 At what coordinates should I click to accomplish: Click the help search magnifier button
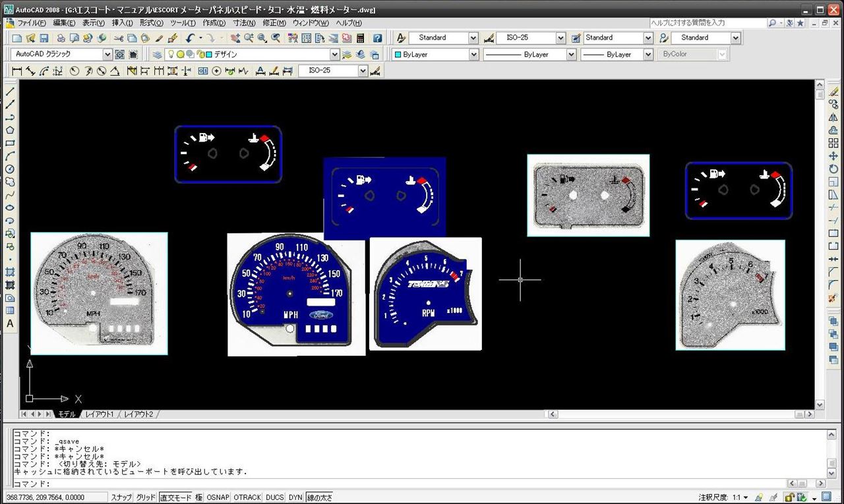[772, 23]
